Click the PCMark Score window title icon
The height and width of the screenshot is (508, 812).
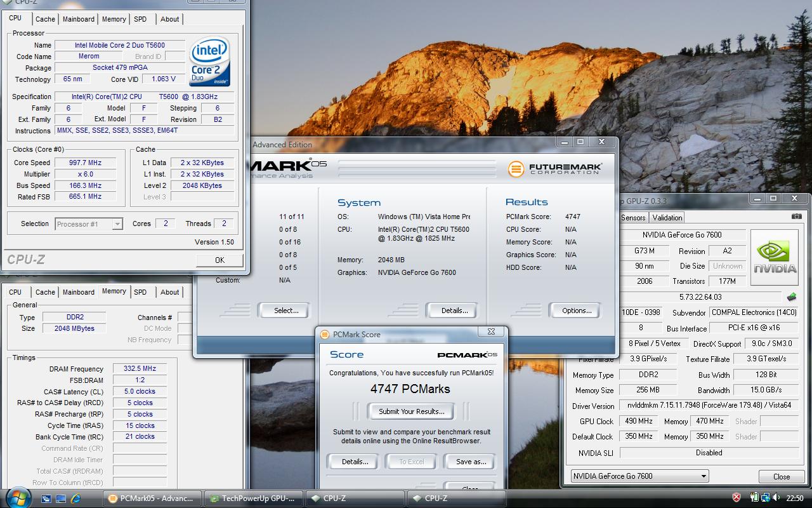click(x=325, y=334)
